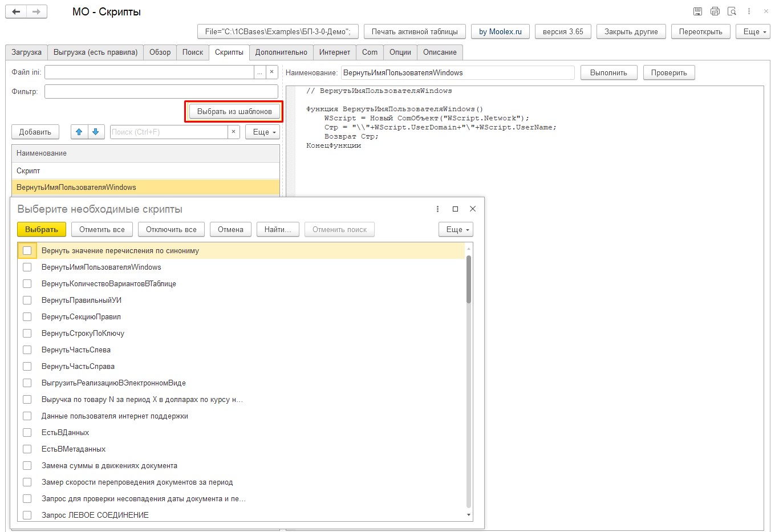Viewport: 775px width, 532px height.
Task: Open the top-right Еще dropdown
Action: (x=753, y=31)
